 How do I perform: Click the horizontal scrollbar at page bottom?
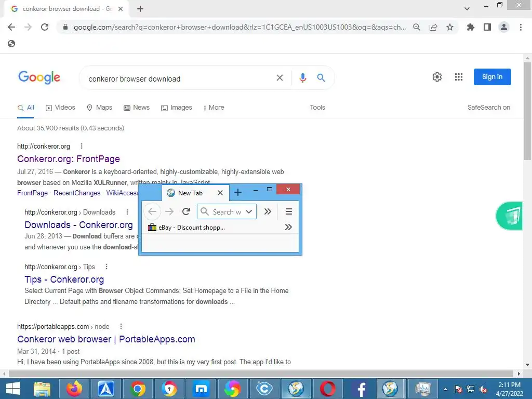260,374
